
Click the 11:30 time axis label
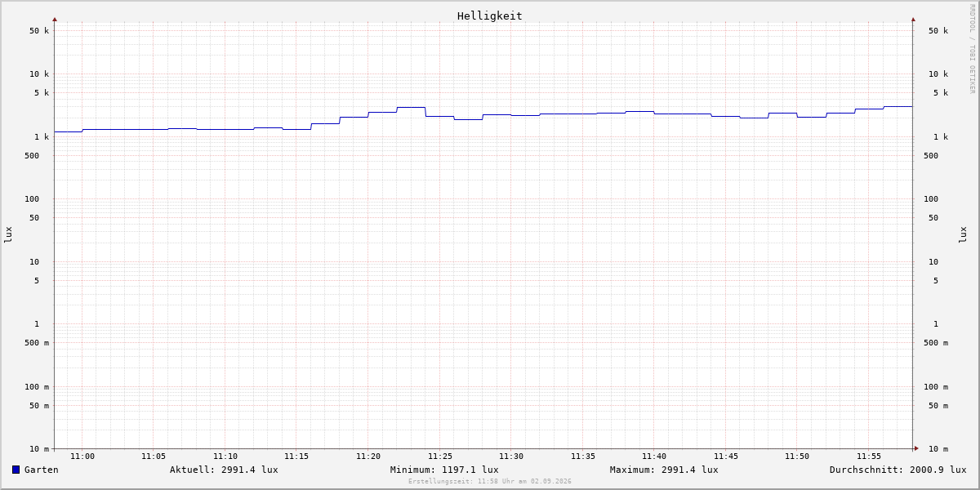(x=511, y=457)
